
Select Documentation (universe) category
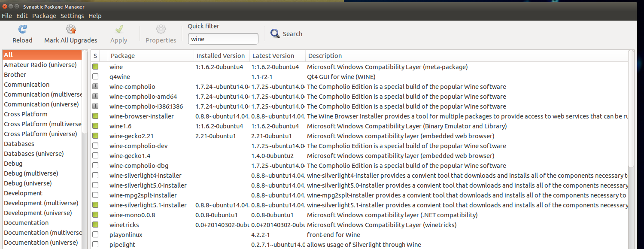pos(42,243)
